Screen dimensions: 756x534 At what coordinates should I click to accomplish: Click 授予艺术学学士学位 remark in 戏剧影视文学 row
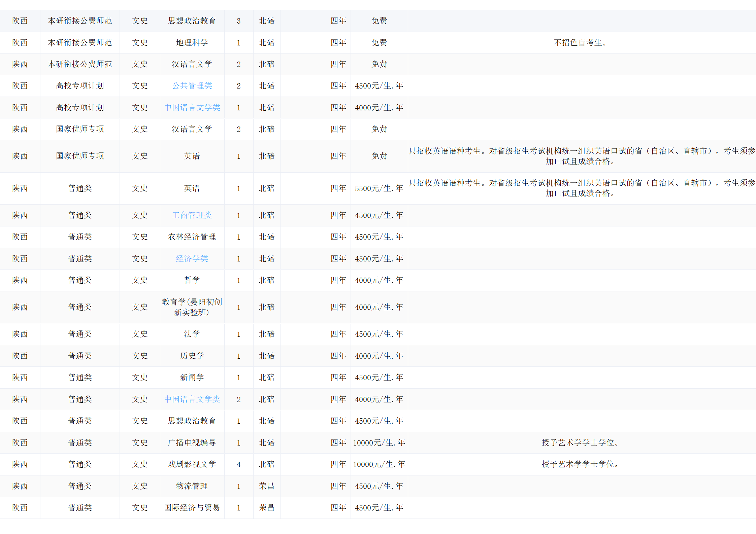pos(580,464)
